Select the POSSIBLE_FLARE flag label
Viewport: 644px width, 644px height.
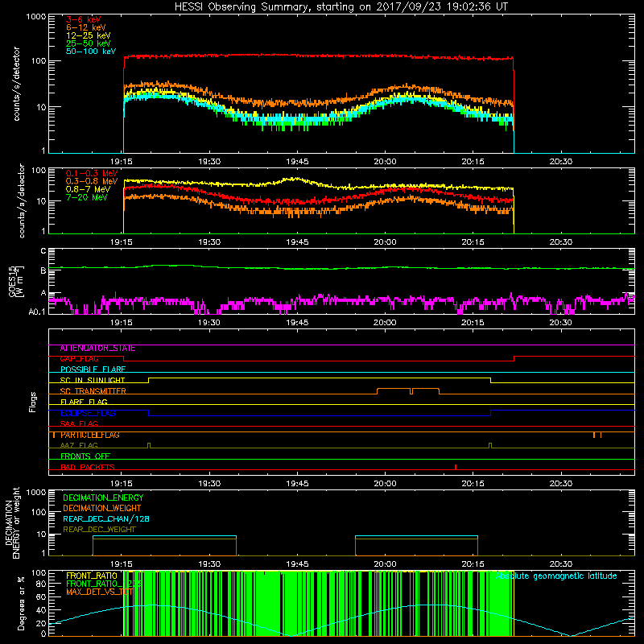pos(93,369)
